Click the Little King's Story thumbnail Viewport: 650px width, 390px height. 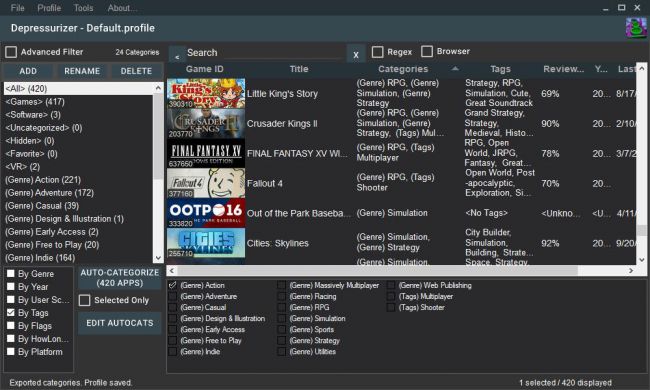click(206, 94)
